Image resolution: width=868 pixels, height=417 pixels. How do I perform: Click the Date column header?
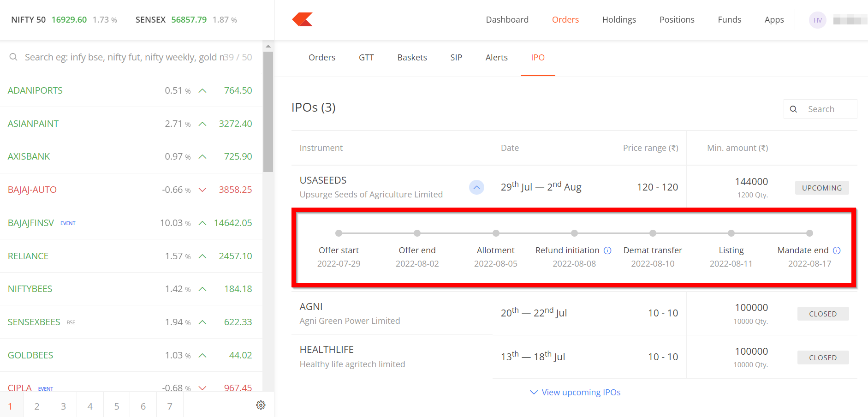tap(510, 148)
